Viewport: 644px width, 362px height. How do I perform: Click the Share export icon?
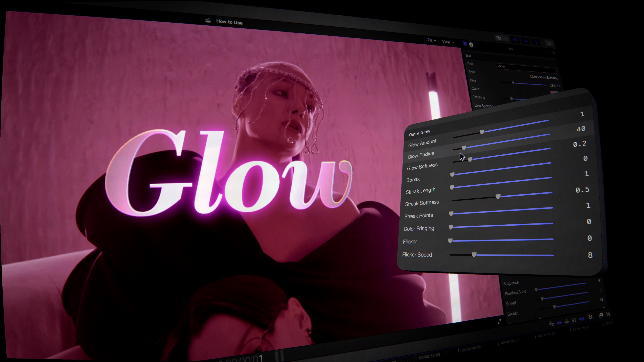tap(550, 44)
